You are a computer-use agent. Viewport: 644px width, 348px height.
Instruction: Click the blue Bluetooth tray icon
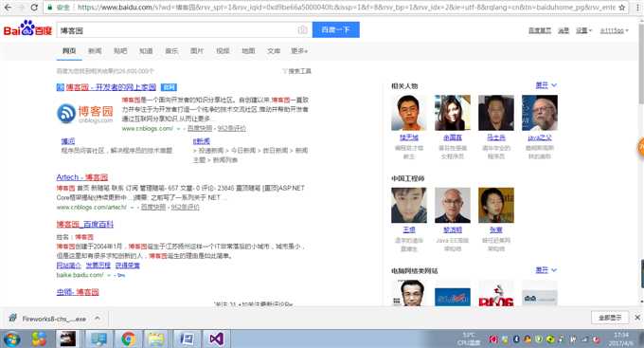click(516, 339)
